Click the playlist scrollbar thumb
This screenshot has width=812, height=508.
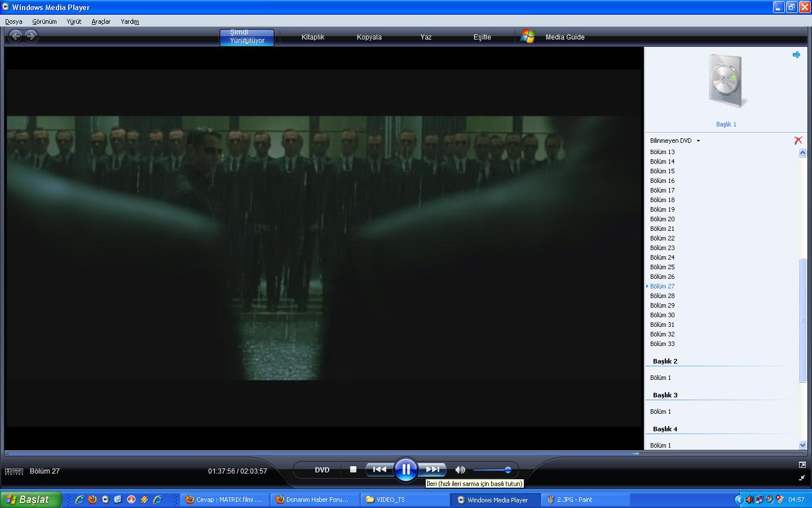coord(802,320)
